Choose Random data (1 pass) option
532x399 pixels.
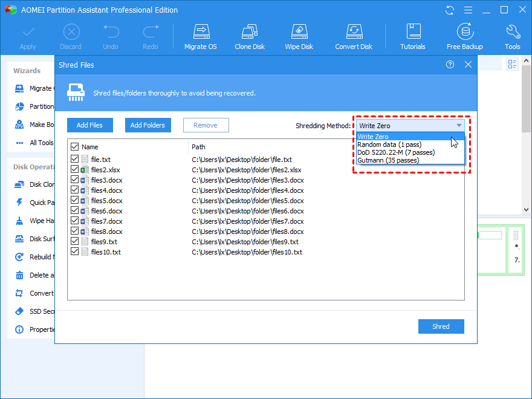click(x=410, y=144)
